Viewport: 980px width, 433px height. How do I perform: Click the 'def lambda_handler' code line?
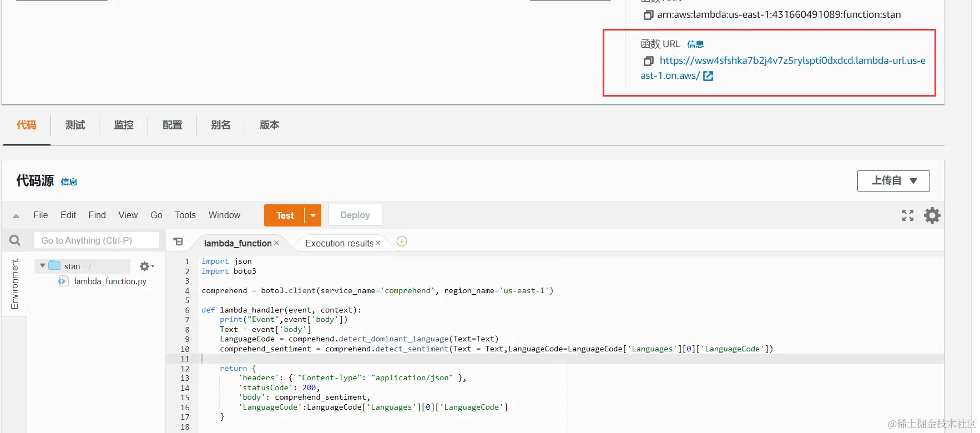[281, 310]
